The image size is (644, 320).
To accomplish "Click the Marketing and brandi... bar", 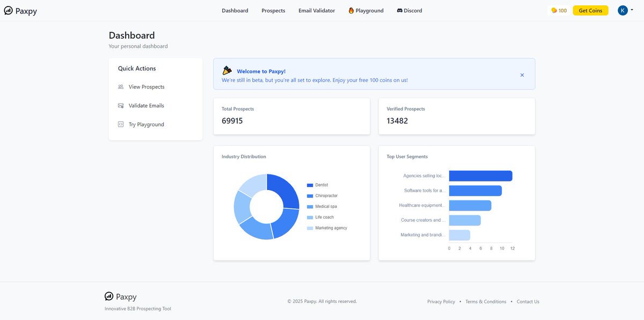I will click(459, 235).
